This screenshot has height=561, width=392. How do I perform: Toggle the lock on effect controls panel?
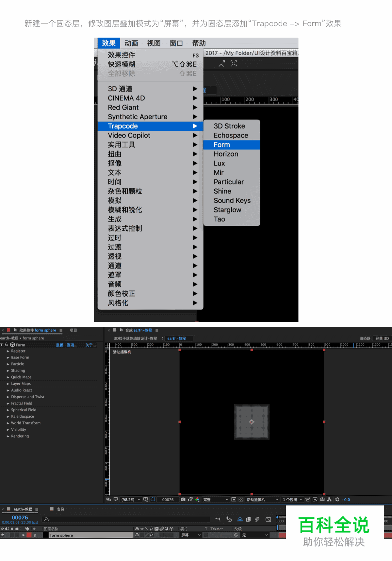coord(15,330)
